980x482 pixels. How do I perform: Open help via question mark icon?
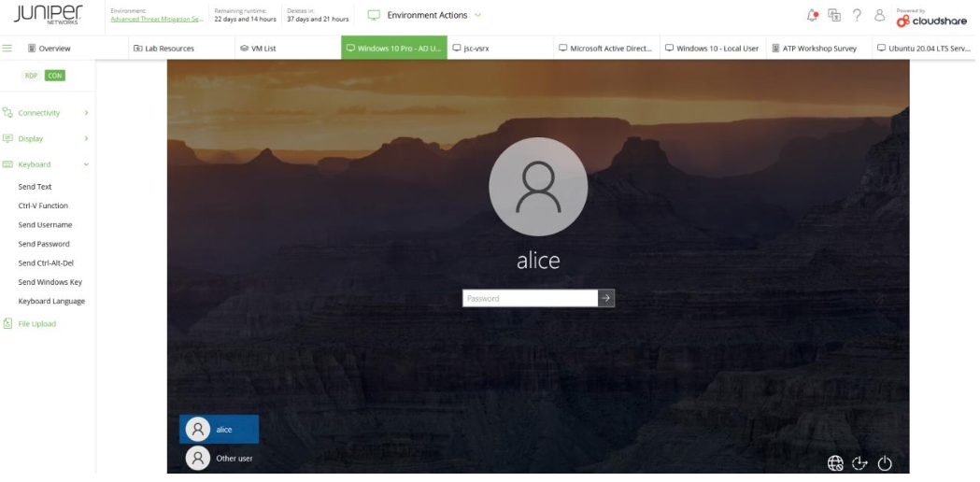[x=856, y=16]
